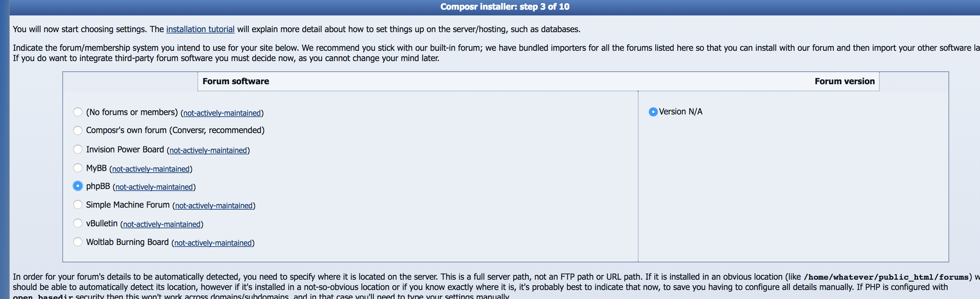Viewport: 980px width, 299px height.
Task: Pick the MyBB forum radio button
Action: tap(77, 168)
